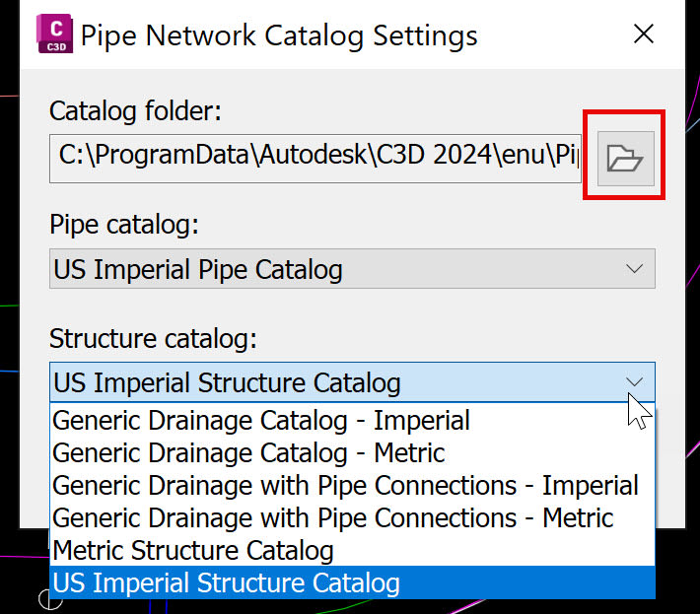The height and width of the screenshot is (614, 700).
Task: Click the dialog title text
Action: pos(279,35)
